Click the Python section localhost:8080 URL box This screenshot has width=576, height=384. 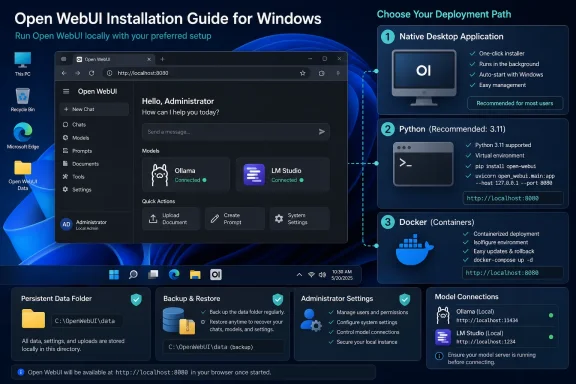click(513, 198)
